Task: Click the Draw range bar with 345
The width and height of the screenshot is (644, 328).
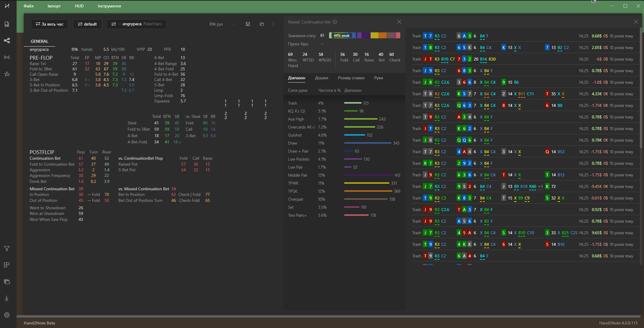Action: pyautogui.click(x=368, y=143)
